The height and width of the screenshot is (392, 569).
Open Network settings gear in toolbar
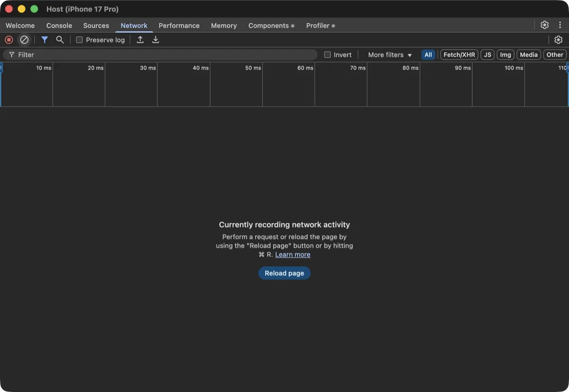point(559,40)
